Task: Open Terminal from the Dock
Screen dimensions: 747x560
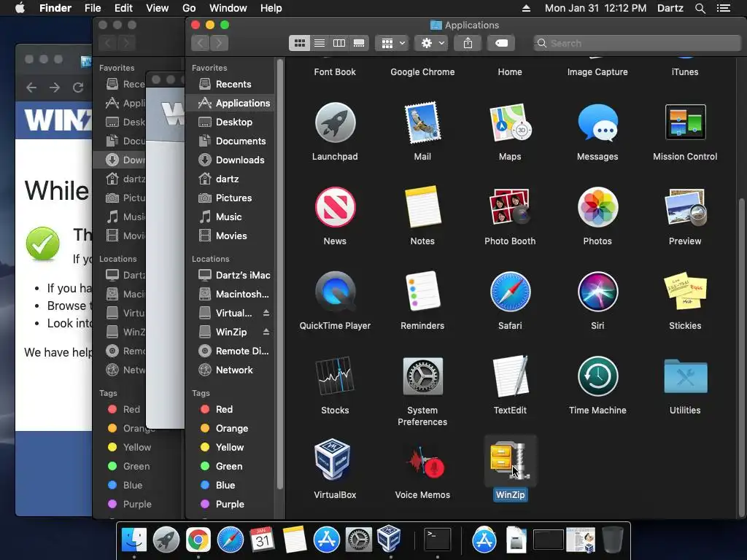Action: pyautogui.click(x=438, y=540)
